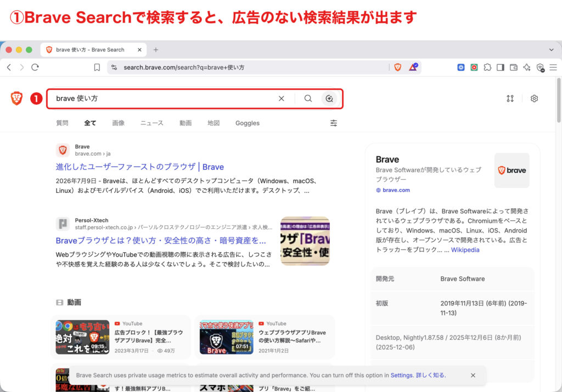Open site settings icon in address bar

[114, 67]
